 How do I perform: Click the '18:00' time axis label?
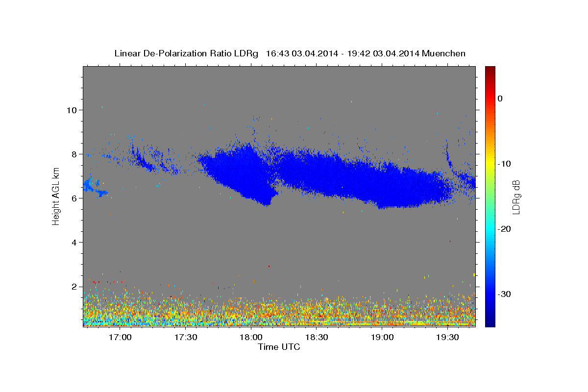[x=251, y=337]
